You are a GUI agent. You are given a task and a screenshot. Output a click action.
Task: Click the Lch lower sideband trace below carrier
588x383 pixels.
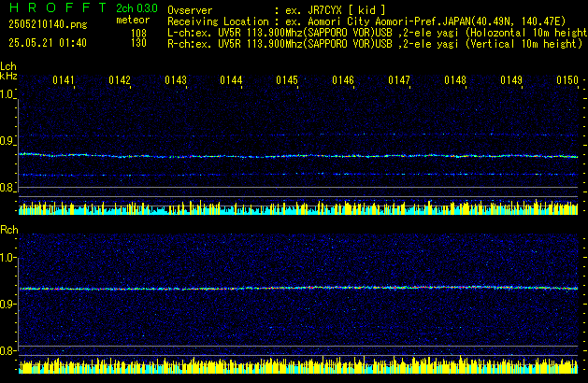[x=298, y=175]
